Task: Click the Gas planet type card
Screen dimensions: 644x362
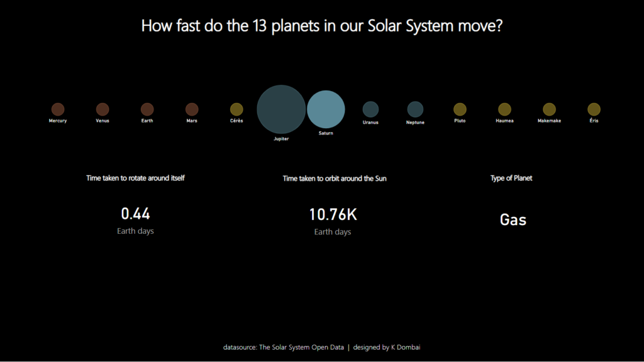Action: pos(513,219)
